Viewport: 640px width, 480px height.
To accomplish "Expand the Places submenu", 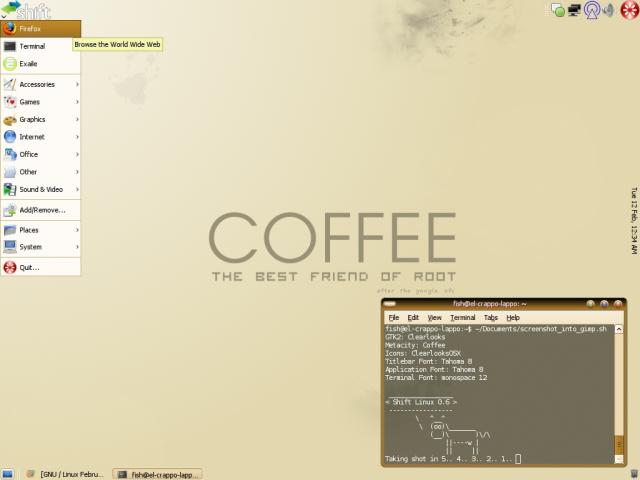I will (40, 230).
